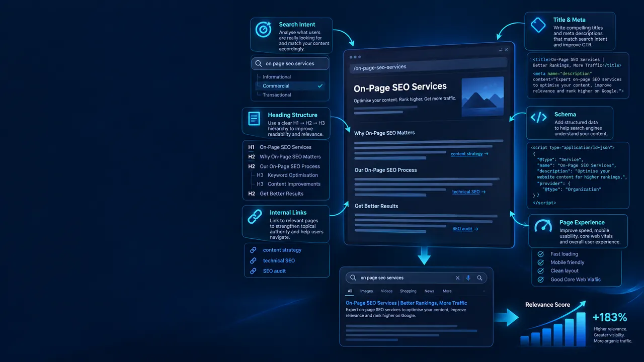Select the Commercial intent option
Viewport: 644px width, 362px height.
pyautogui.click(x=291, y=86)
